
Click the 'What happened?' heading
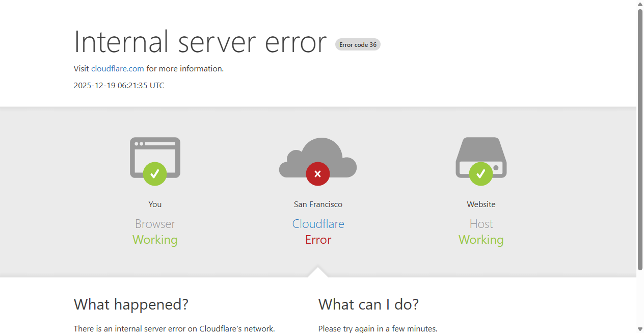131,304
